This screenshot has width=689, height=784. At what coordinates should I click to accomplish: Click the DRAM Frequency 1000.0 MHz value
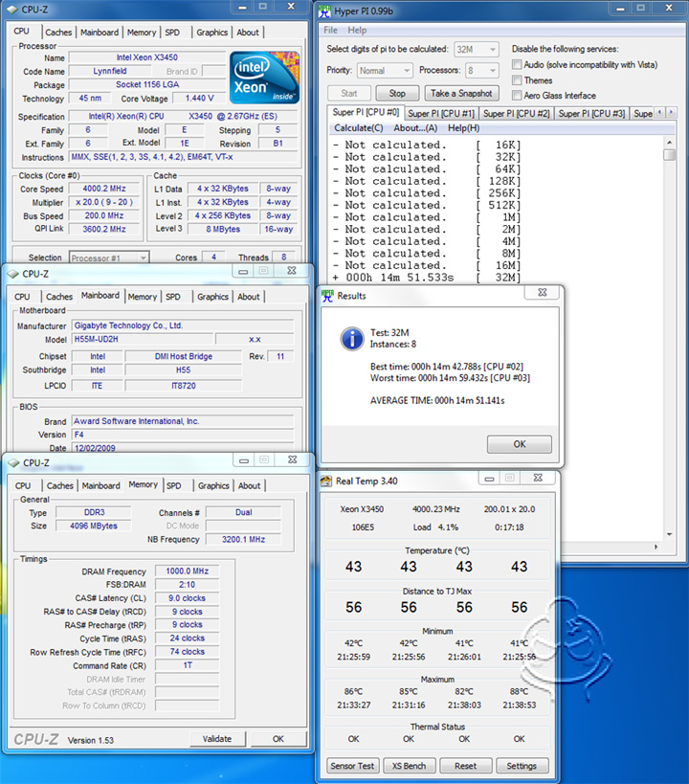187,571
